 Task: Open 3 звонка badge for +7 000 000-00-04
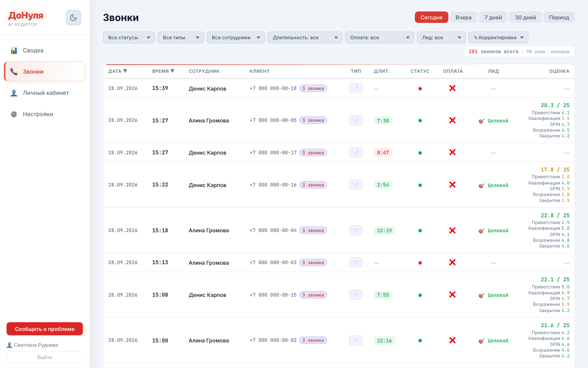coord(313,230)
